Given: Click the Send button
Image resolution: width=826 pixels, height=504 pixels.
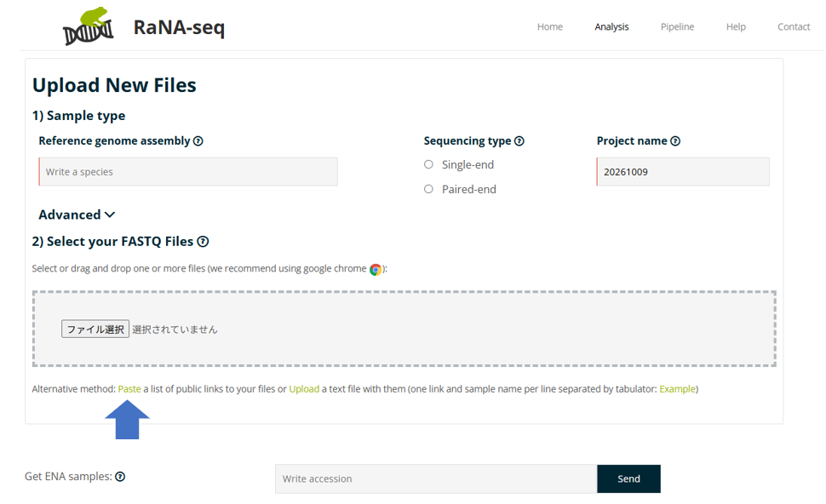Looking at the screenshot, I should 628,478.
